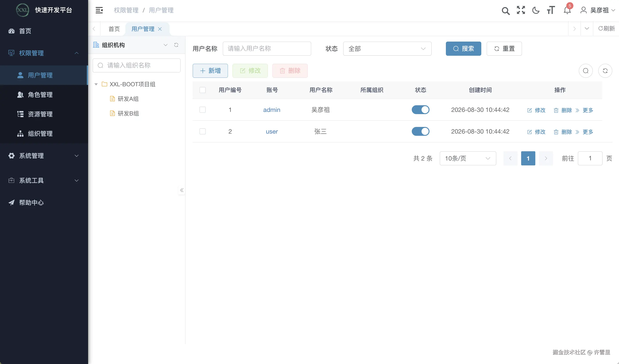Open the admin account link
Image resolution: width=619 pixels, height=364 pixels.
(x=272, y=110)
